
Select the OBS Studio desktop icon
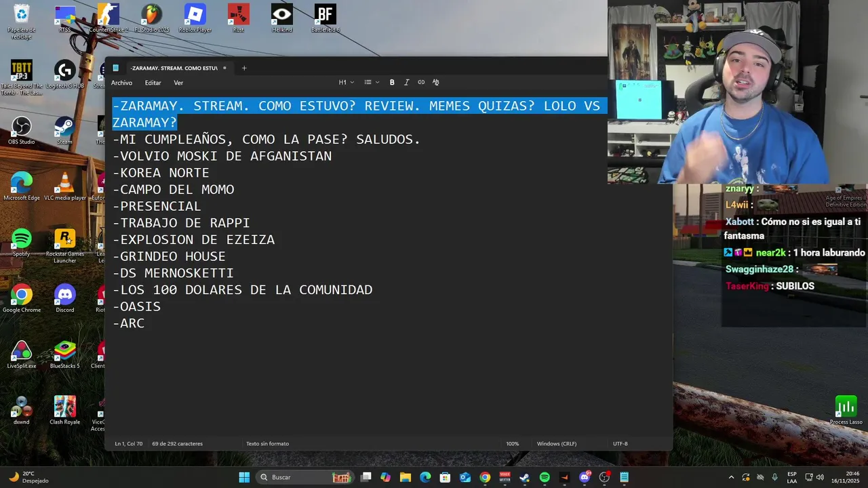tap(22, 130)
